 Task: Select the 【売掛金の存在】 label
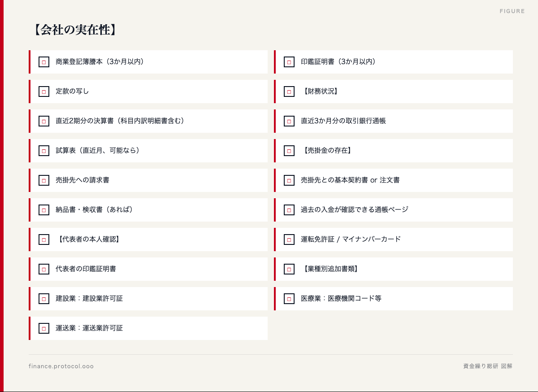pos(327,150)
